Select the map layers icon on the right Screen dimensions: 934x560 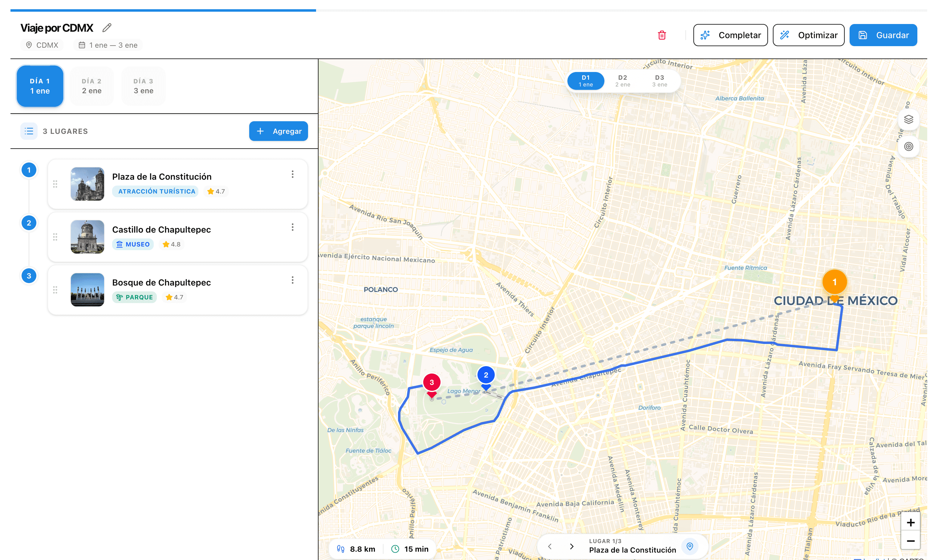(909, 120)
